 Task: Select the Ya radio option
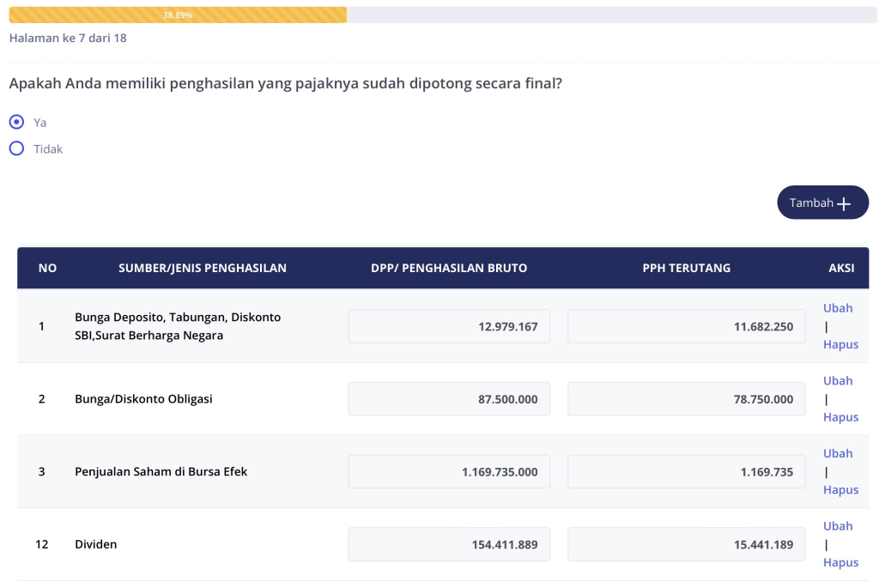coord(16,122)
